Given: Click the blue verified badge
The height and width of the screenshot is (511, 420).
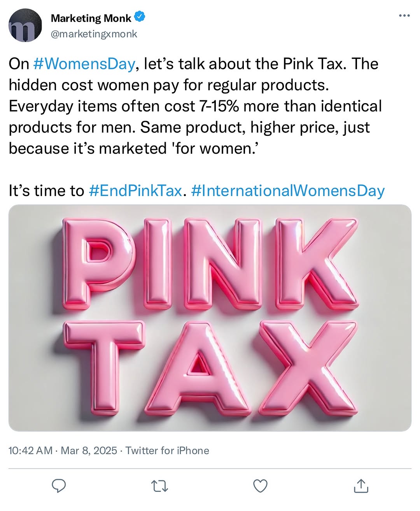Looking at the screenshot, I should (140, 17).
